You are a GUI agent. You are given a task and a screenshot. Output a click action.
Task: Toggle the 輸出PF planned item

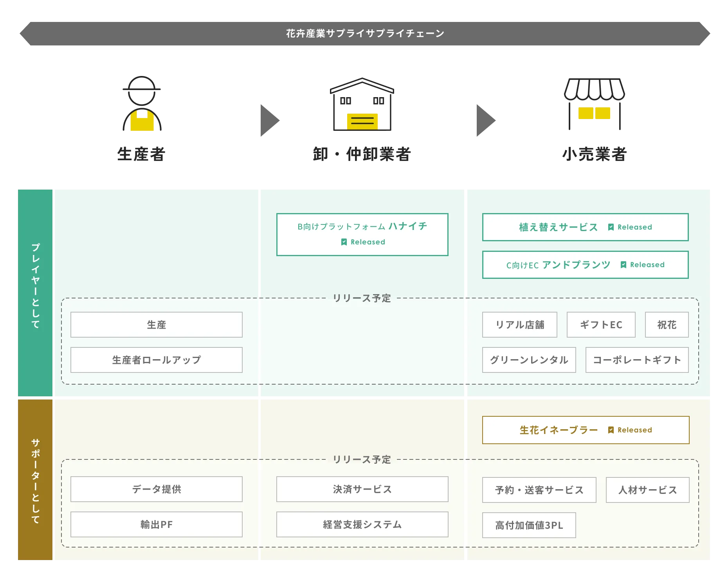click(156, 524)
